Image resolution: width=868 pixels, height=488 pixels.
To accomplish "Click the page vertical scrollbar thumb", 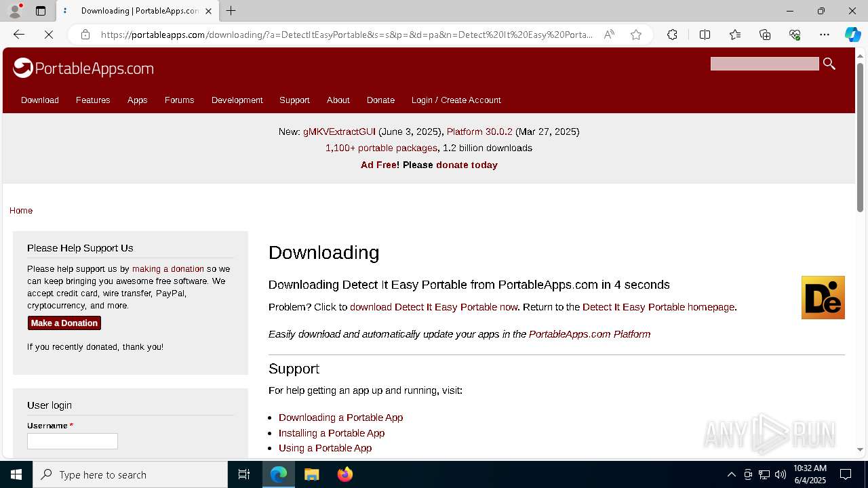I will [861, 138].
